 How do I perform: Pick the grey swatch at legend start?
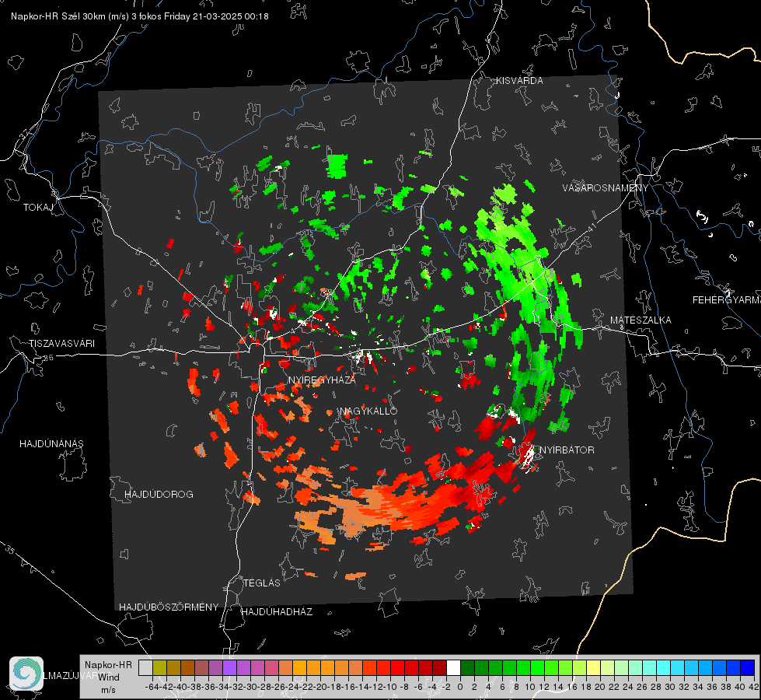pos(145,667)
